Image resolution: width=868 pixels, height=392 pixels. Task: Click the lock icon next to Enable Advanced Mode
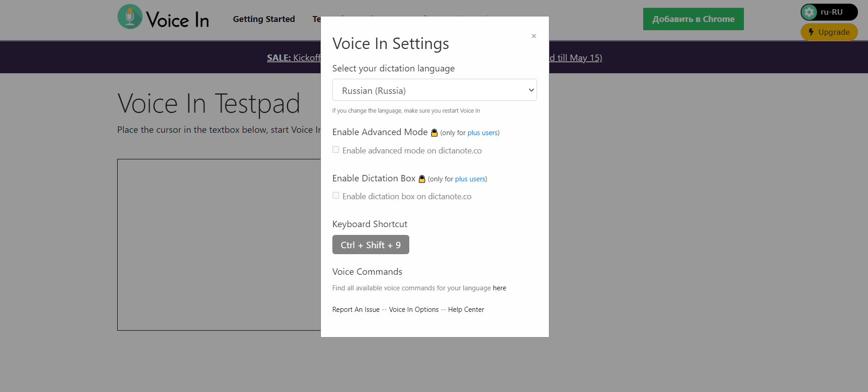pos(434,133)
